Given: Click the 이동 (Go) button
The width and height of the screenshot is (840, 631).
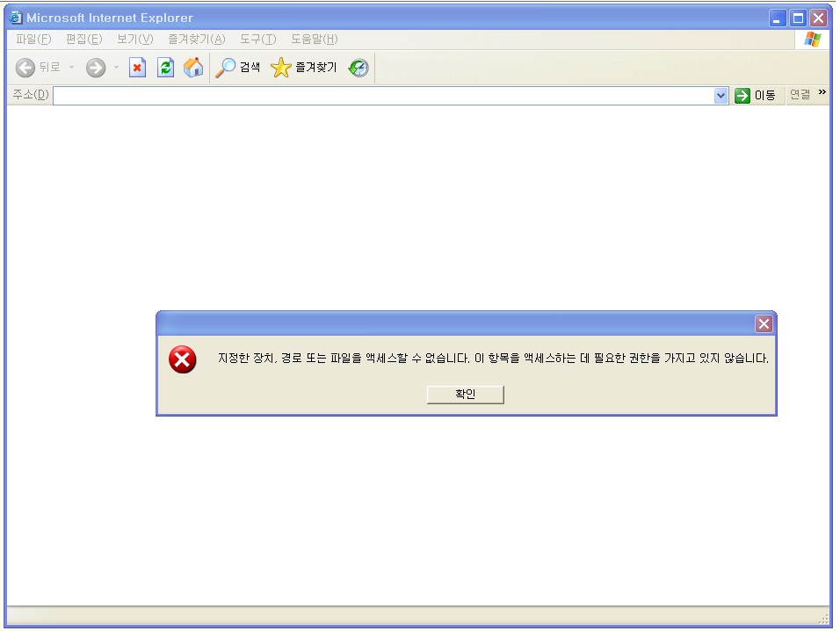Looking at the screenshot, I should coord(755,95).
